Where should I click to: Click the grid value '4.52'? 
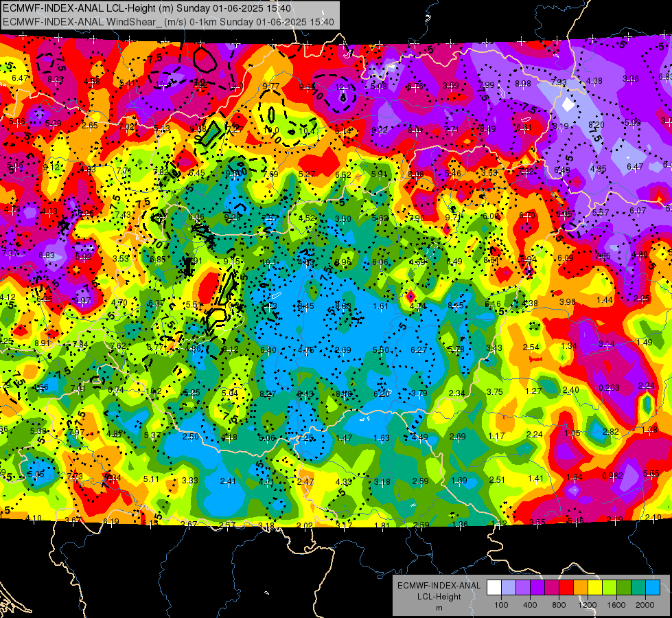tap(307, 218)
